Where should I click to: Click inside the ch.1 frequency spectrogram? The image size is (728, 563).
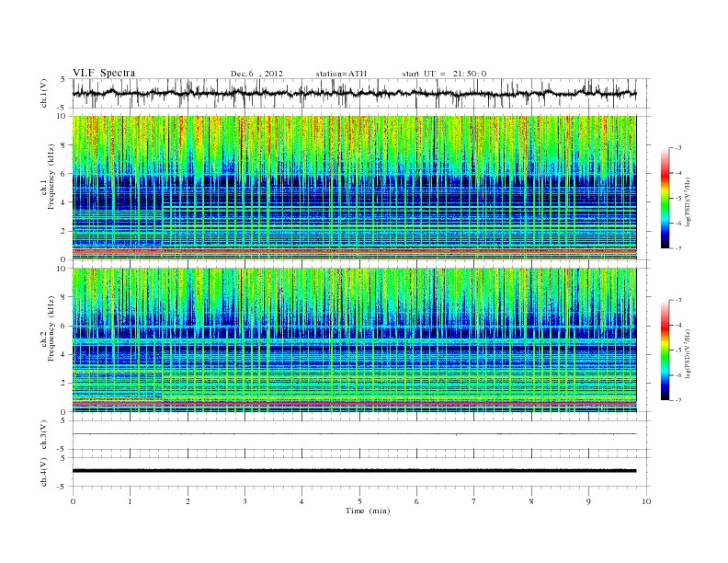354,188
